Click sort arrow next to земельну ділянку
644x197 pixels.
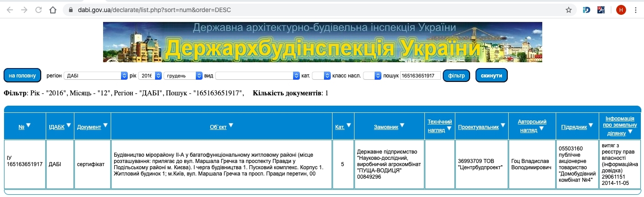(630, 132)
